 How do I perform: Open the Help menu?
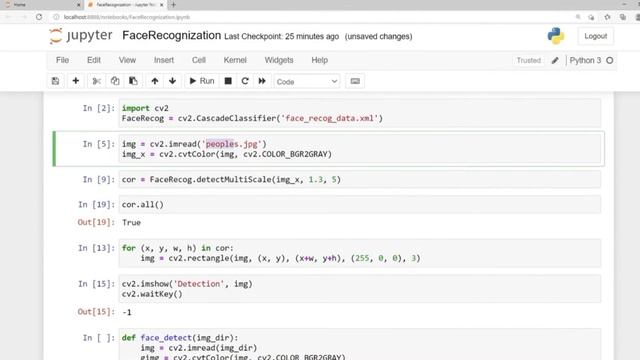tap(320, 60)
